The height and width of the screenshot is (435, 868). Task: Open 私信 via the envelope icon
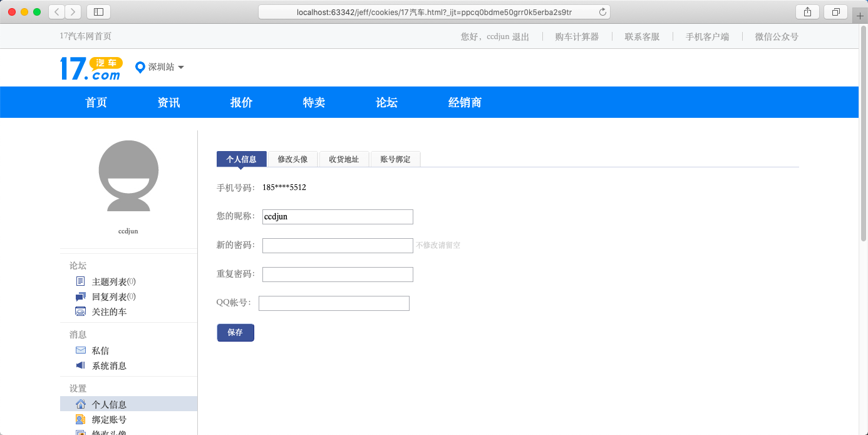pos(80,350)
